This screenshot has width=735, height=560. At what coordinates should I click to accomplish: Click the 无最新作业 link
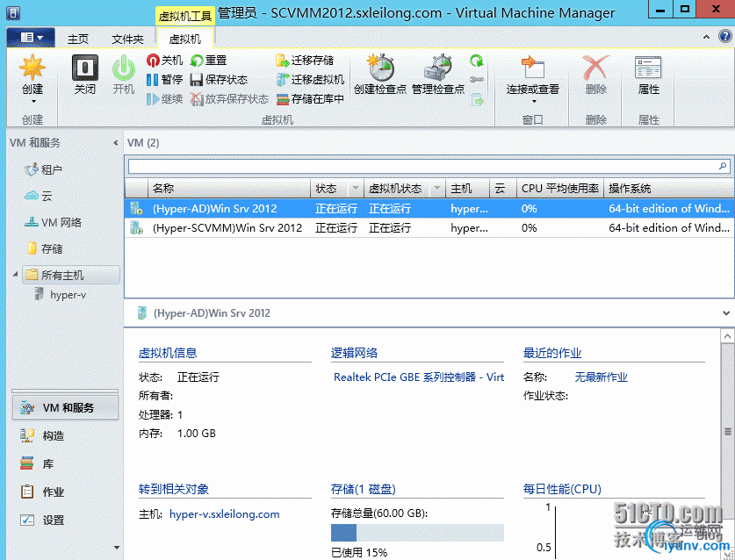point(601,377)
